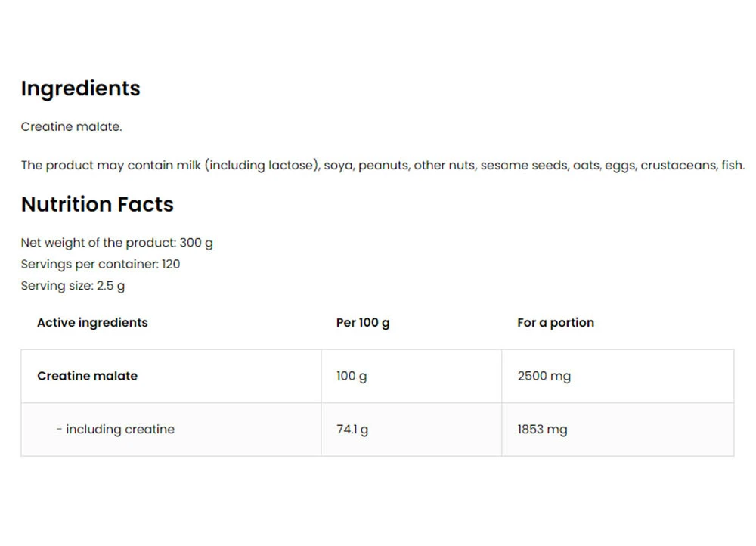Click the serving size 2.5 g line
This screenshot has height=546, width=756.
73,286
